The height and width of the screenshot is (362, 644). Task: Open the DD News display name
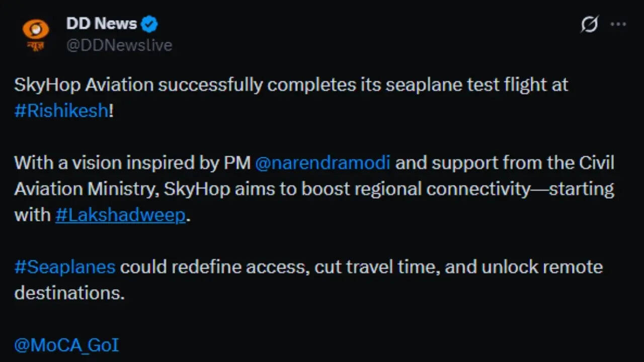(101, 23)
